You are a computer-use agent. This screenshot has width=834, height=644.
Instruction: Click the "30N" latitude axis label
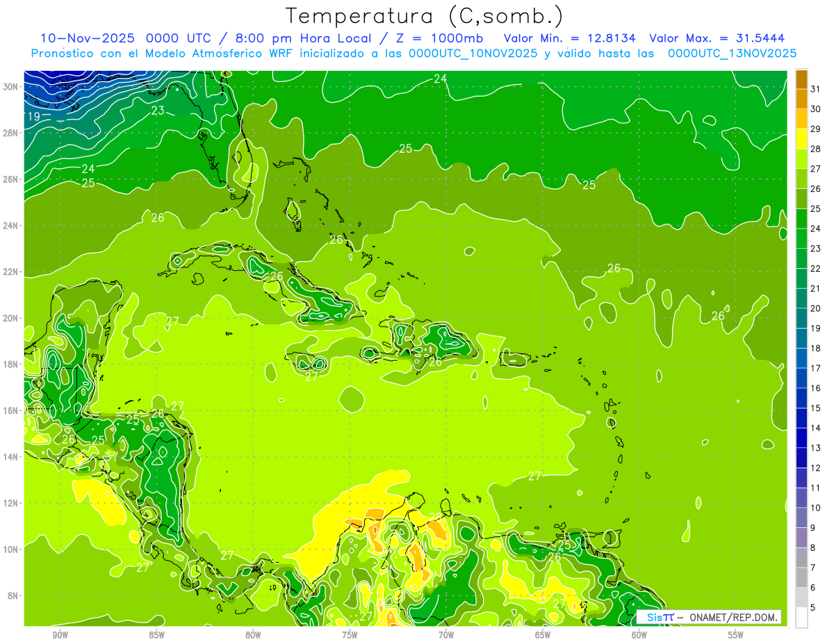tap(12, 87)
